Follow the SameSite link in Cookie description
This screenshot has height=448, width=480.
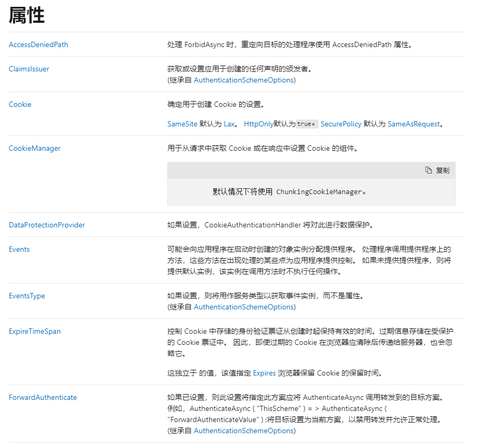(179, 124)
